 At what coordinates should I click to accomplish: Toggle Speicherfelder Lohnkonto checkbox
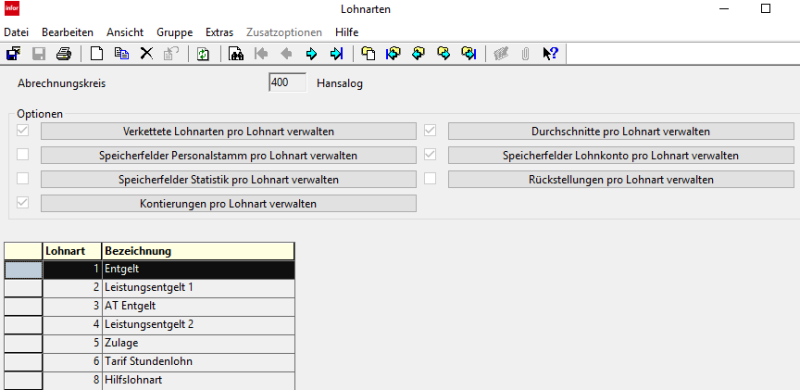(430, 154)
